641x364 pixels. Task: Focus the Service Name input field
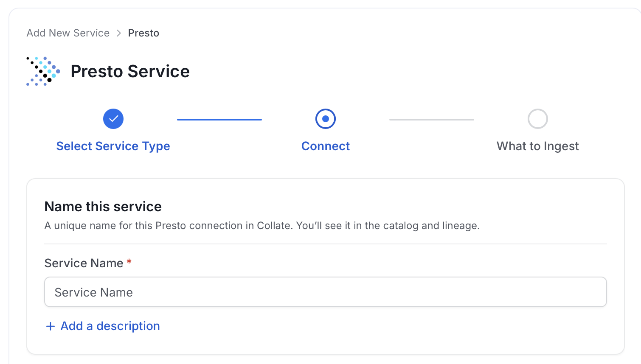click(326, 292)
